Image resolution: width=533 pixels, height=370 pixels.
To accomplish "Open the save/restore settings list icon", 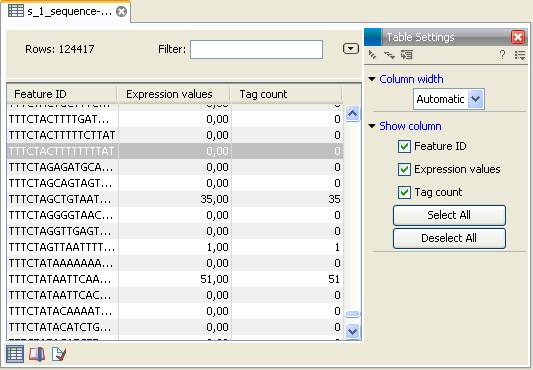I will point(520,55).
